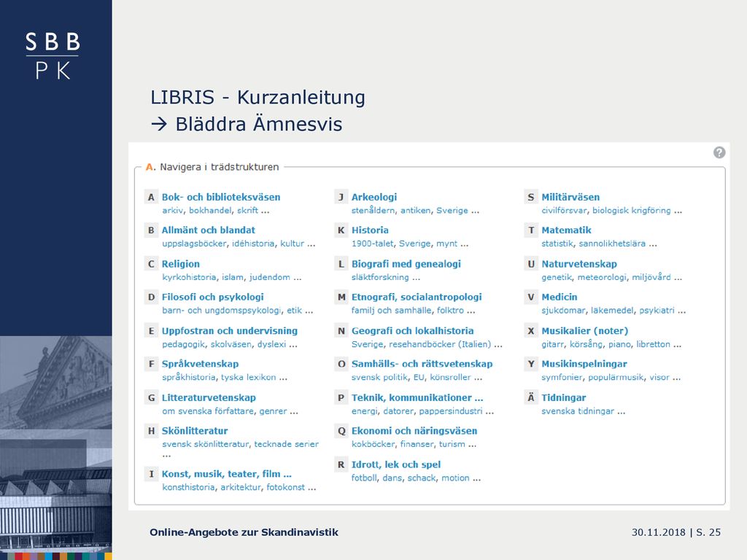Open Musikalier (noter) category

point(584,330)
